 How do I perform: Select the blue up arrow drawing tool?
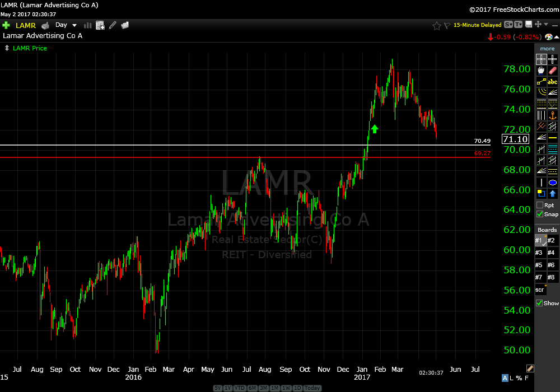tap(553, 194)
